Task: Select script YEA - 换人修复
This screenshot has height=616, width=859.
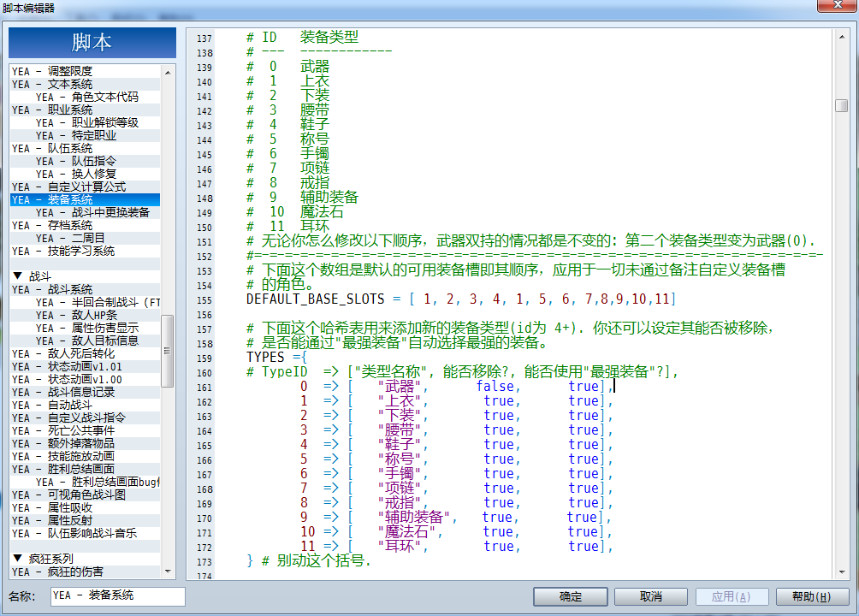Action: (85, 175)
